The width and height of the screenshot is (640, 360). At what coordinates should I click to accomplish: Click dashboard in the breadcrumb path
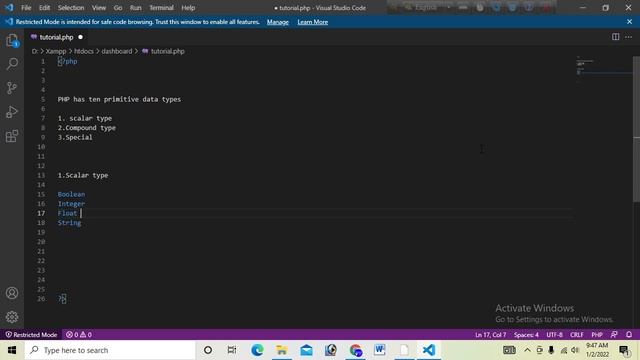click(x=117, y=51)
